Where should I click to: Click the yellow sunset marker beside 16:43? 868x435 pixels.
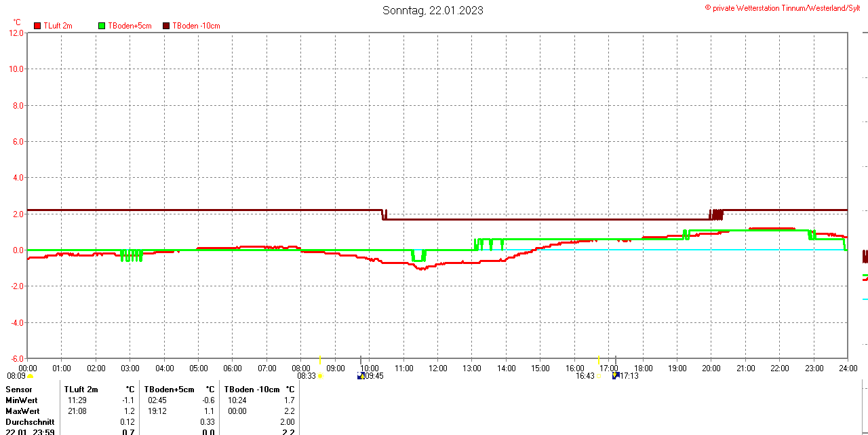[598, 376]
